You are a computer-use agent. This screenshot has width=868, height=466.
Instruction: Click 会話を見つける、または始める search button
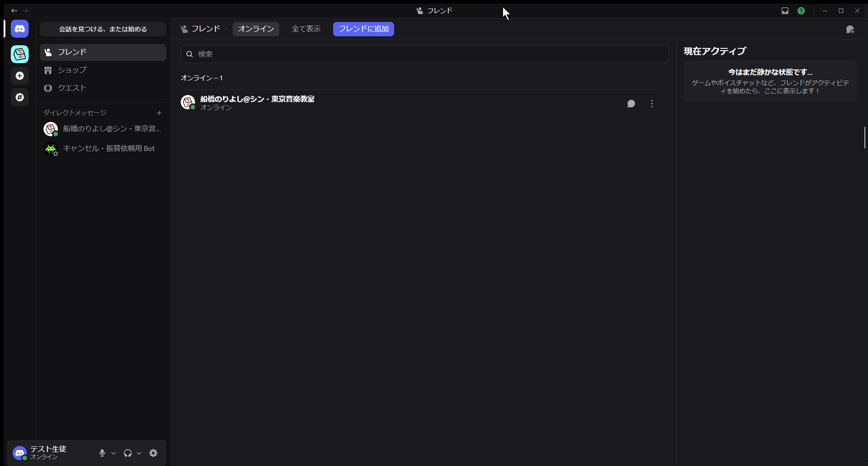coord(103,29)
